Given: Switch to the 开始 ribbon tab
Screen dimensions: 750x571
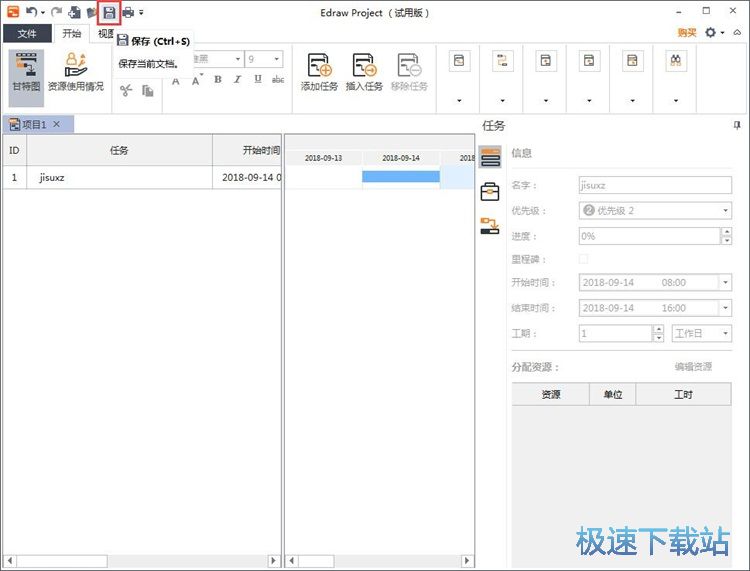Looking at the screenshot, I should [72, 33].
